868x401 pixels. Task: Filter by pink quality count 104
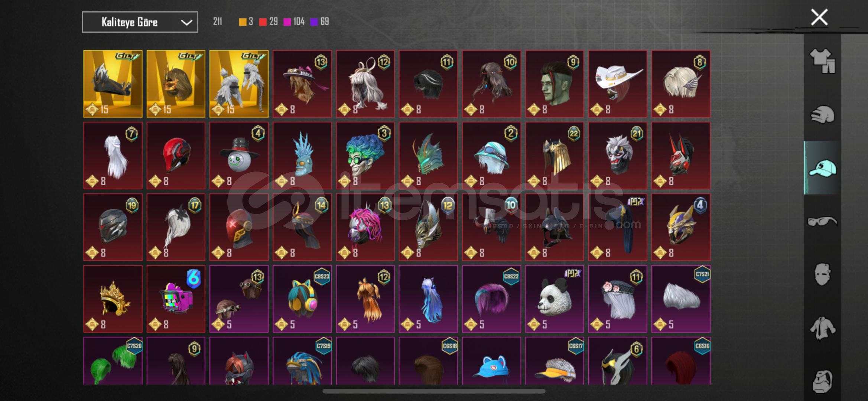[x=294, y=22]
